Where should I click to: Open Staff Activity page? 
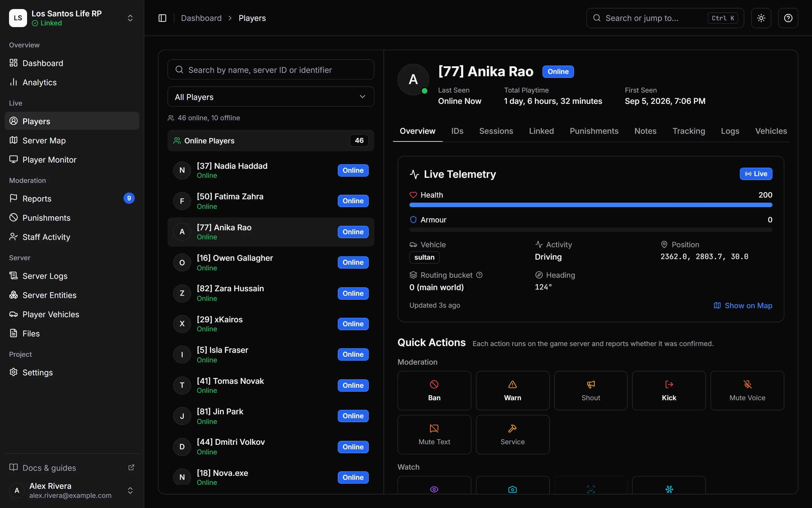[72, 237]
